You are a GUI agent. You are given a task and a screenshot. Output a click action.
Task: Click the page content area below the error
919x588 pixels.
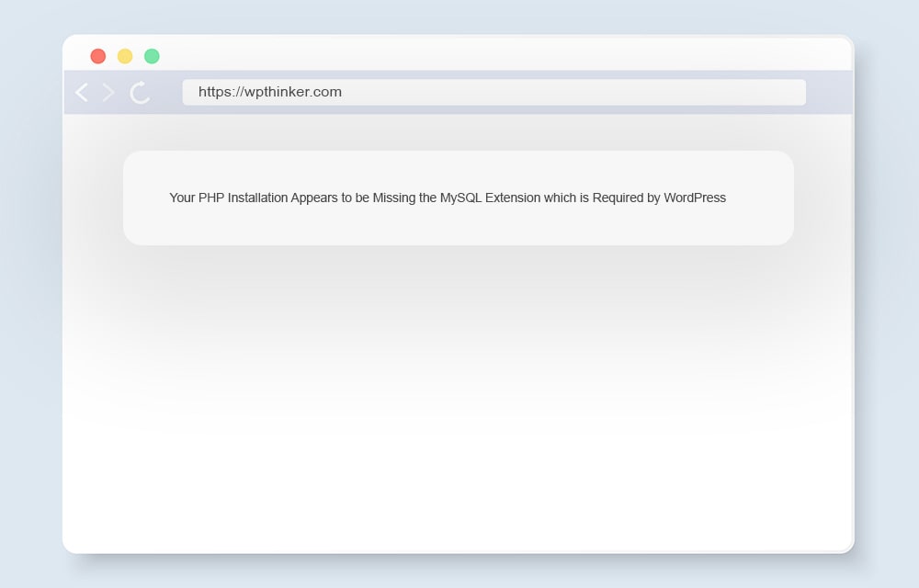click(459, 386)
